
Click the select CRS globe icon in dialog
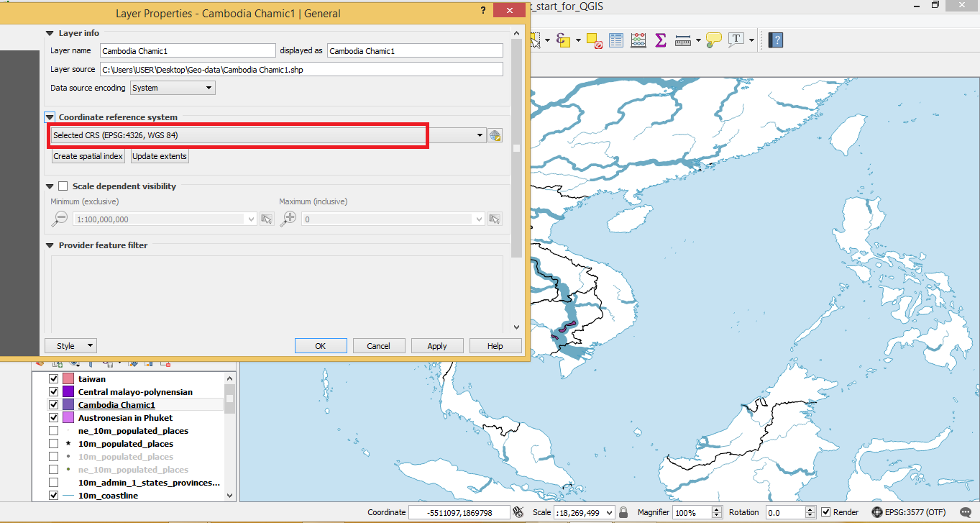[495, 135]
